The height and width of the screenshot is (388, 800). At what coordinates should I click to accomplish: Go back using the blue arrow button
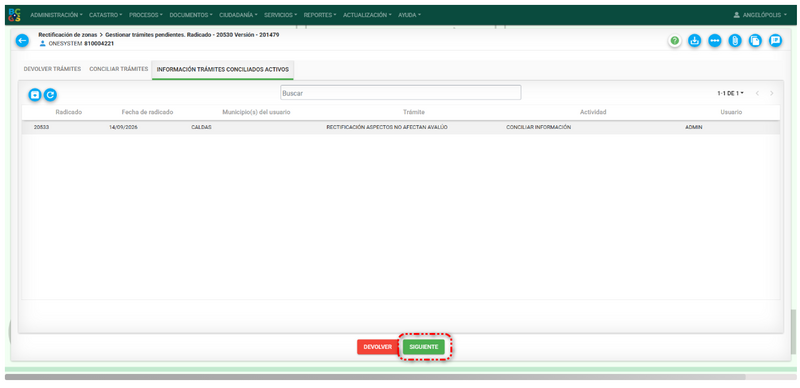point(22,40)
